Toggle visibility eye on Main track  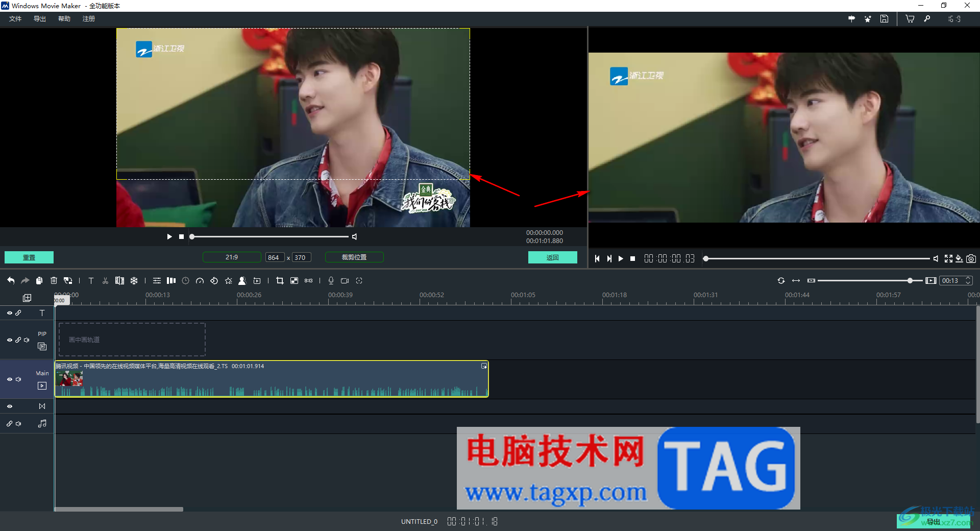click(x=9, y=379)
